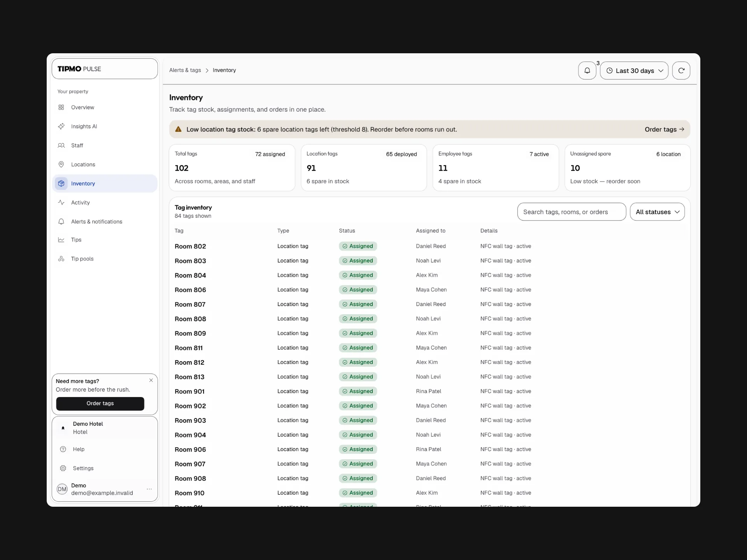The image size is (747, 560).
Task: Click the Room 910 tag name
Action: point(189,493)
